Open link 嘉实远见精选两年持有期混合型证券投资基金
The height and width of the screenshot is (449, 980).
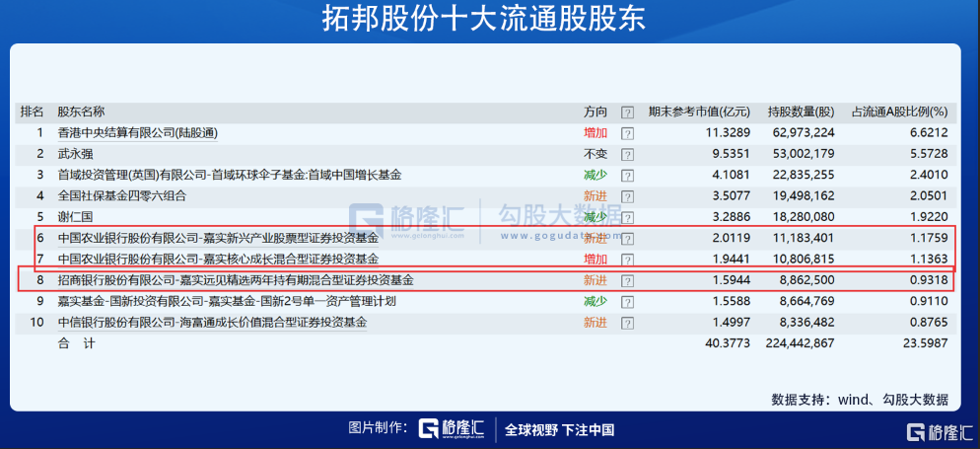click(x=236, y=281)
